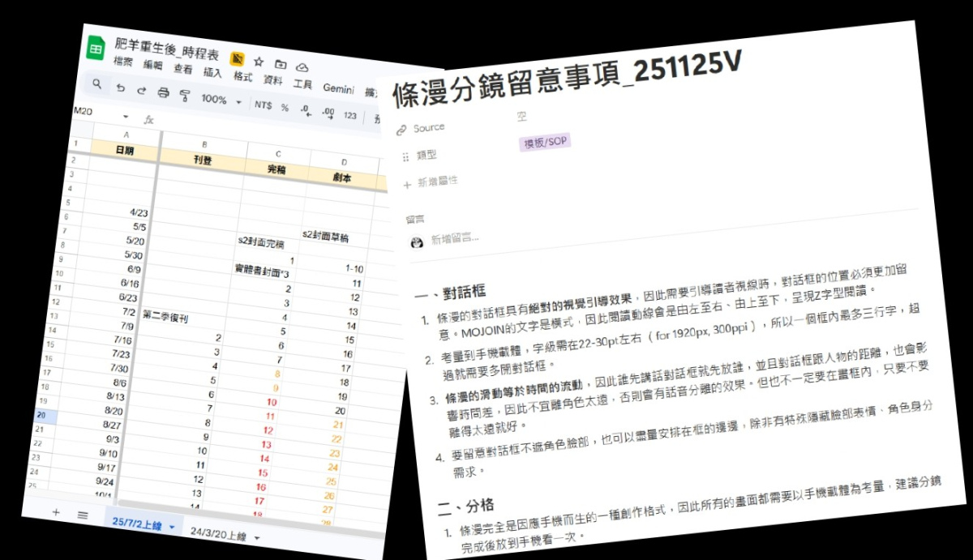This screenshot has height=560, width=973.
Task: Click the move to folder icon
Action: pos(280,63)
